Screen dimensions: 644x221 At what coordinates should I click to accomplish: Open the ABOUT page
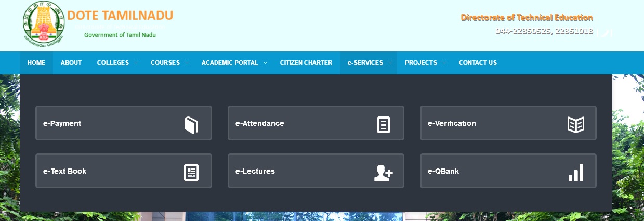coord(71,63)
